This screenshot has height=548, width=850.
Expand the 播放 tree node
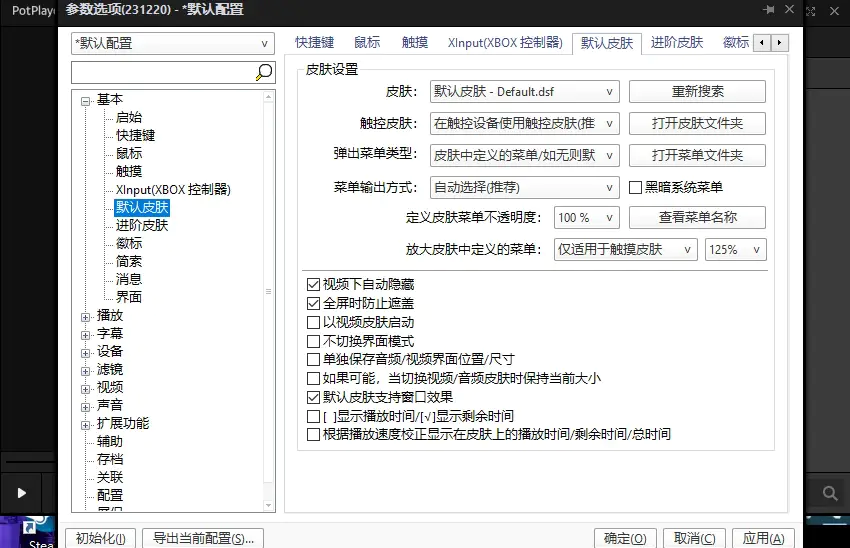coord(85,317)
